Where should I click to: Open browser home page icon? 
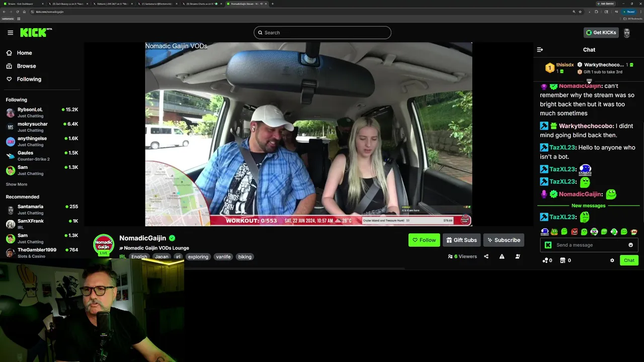[x=24, y=12]
